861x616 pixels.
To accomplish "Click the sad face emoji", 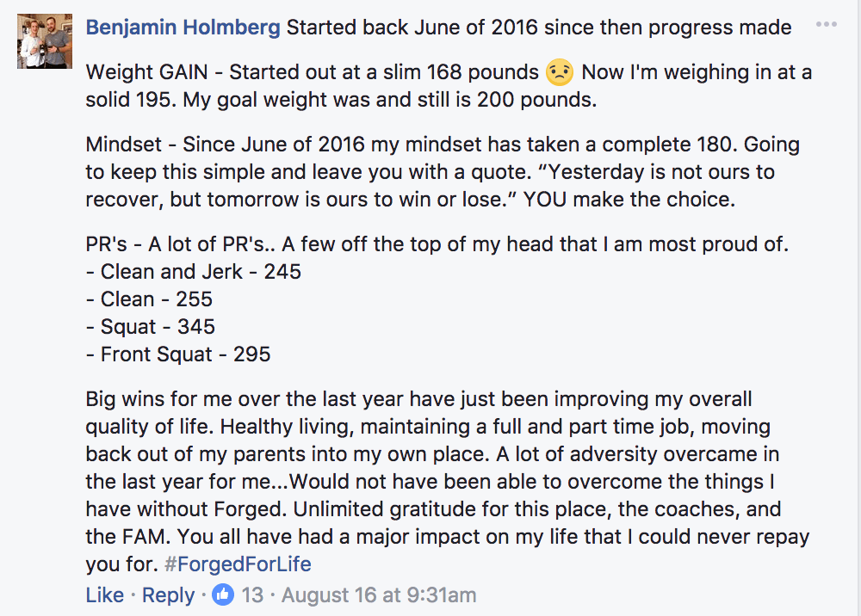I will tap(560, 72).
